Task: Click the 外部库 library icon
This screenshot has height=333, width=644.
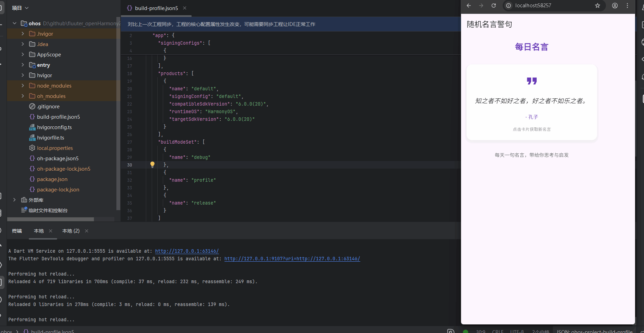Action: click(24, 200)
